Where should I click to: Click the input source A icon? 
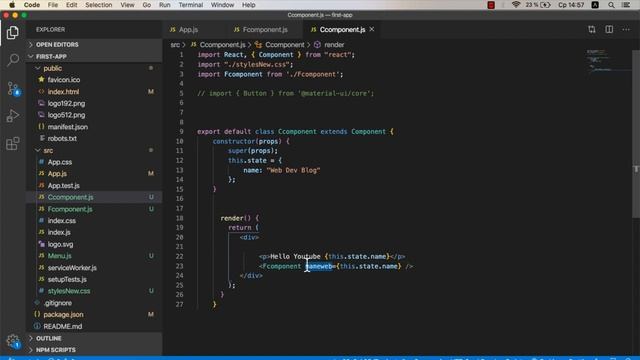[x=595, y=5]
